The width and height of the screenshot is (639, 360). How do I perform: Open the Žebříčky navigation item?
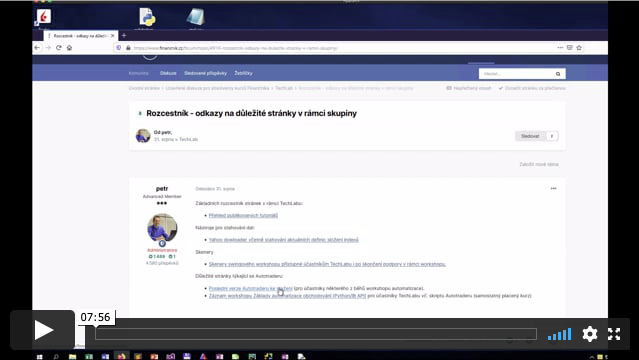tap(243, 73)
